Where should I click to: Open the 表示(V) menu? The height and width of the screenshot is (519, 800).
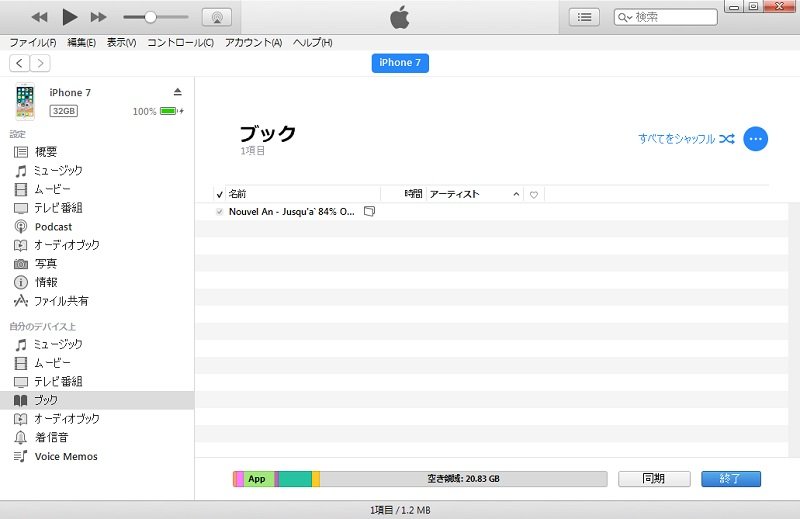coord(121,42)
